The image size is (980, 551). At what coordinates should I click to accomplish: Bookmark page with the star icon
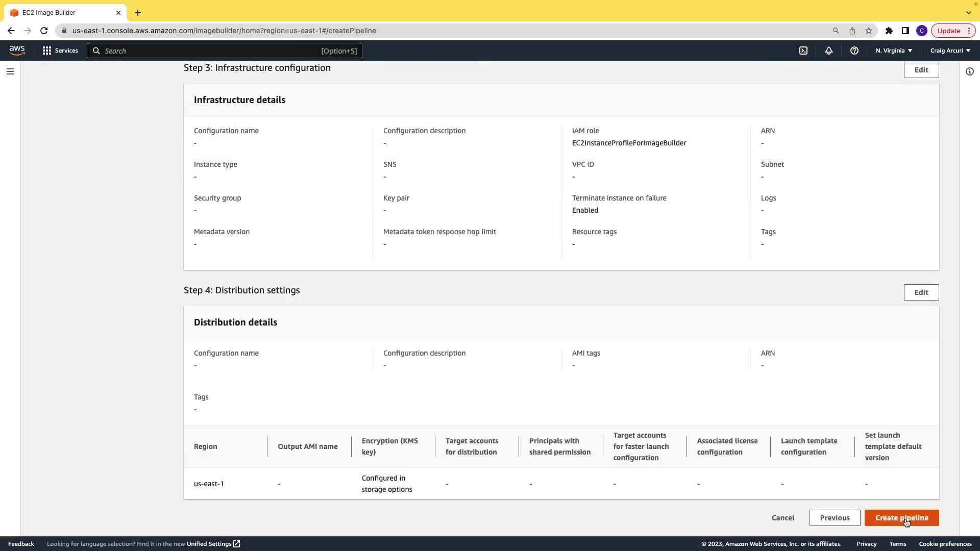click(869, 31)
